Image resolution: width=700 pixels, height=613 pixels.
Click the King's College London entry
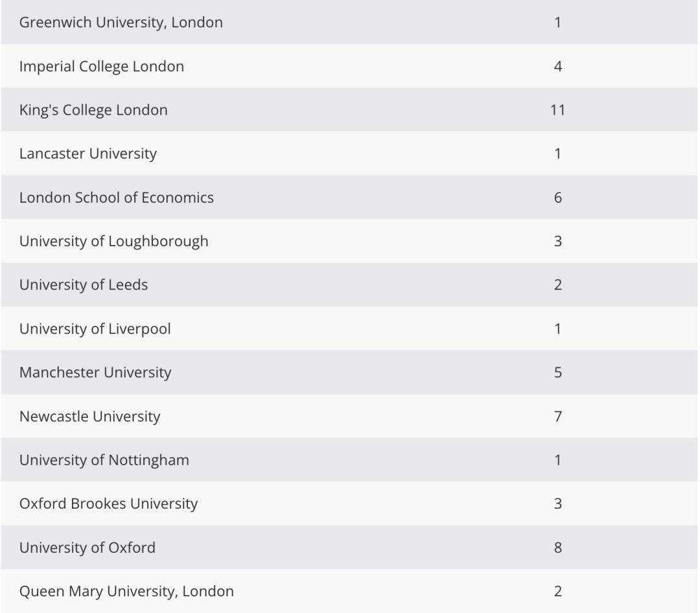coord(93,110)
